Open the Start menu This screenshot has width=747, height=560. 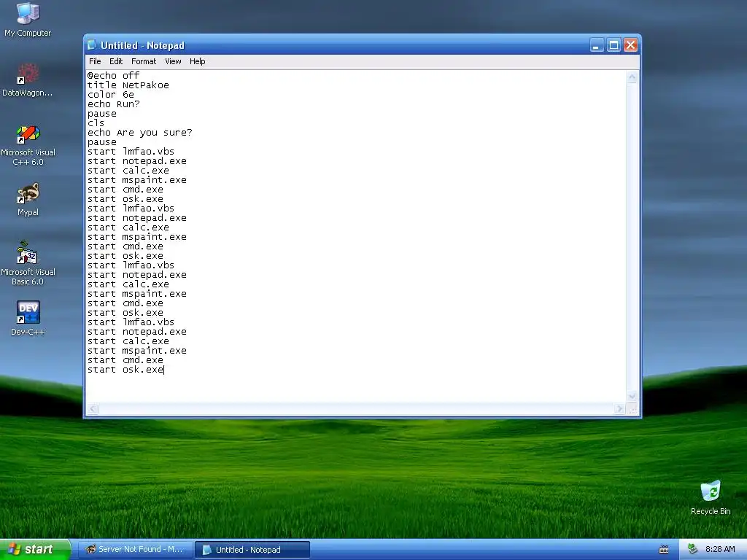click(x=35, y=550)
